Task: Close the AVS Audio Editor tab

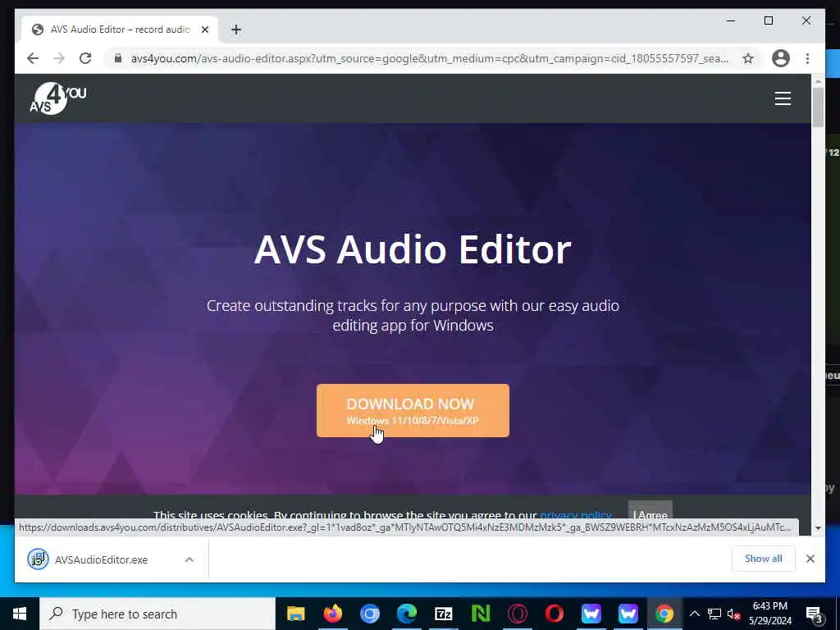Action: tap(204, 30)
